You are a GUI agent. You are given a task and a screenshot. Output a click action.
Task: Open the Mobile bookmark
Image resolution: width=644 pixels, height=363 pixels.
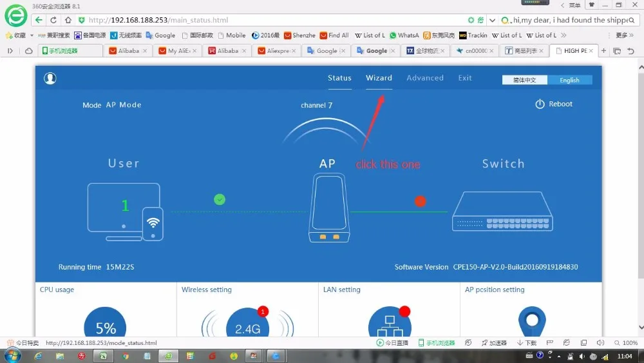coord(232,35)
